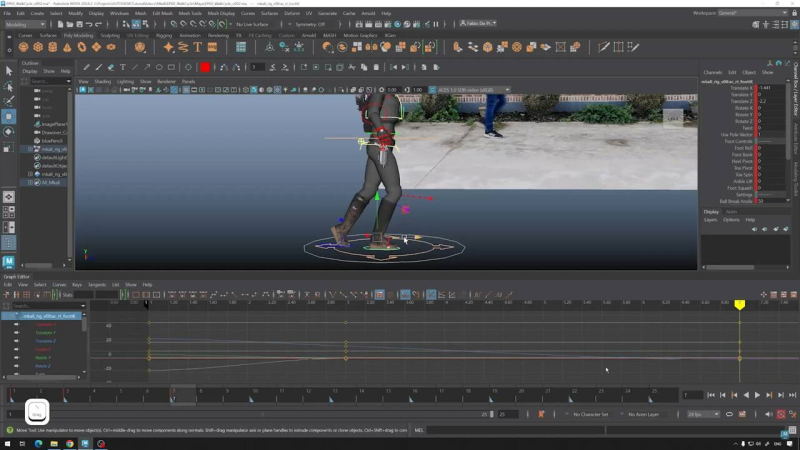
Task: Select the Blue Pencil eraser tool
Action: [111, 67]
